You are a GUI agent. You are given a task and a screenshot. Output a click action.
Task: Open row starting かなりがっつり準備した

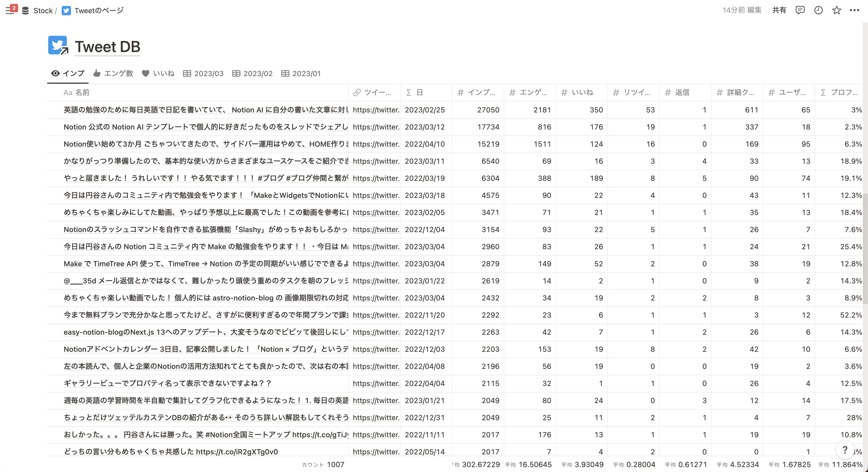tap(206, 161)
